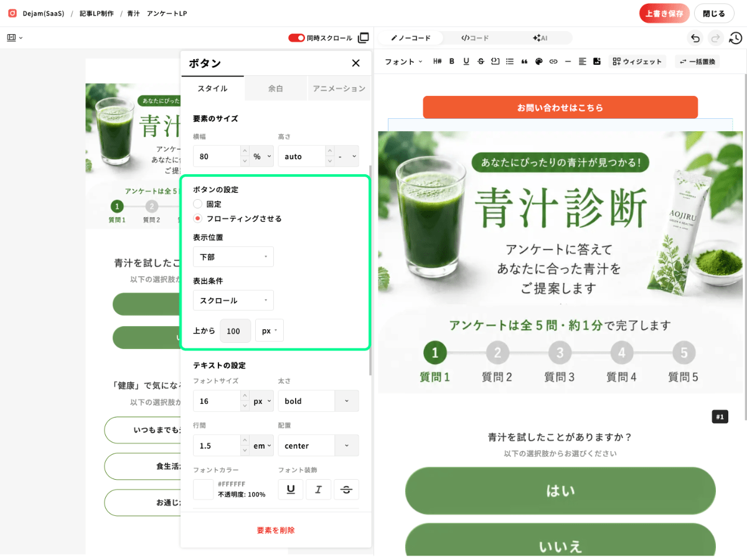Insert a blockquote
Image resolution: width=747 pixels, height=560 pixels.
(x=524, y=61)
